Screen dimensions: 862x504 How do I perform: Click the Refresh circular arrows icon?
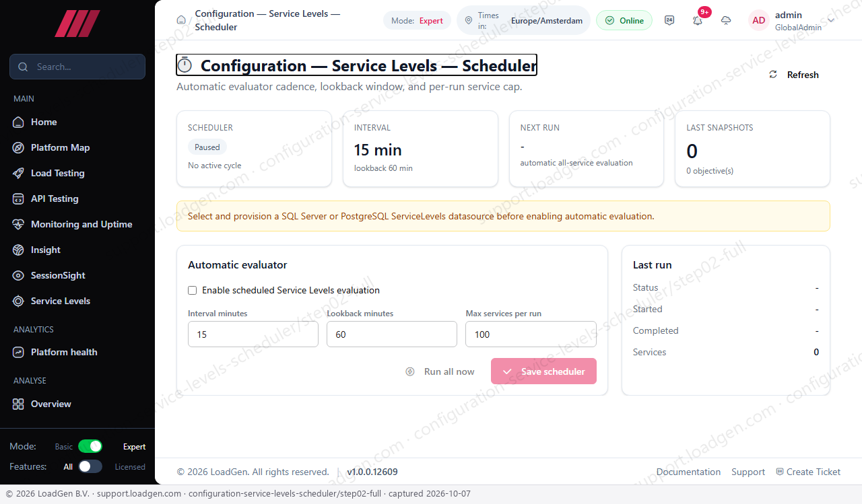point(773,75)
